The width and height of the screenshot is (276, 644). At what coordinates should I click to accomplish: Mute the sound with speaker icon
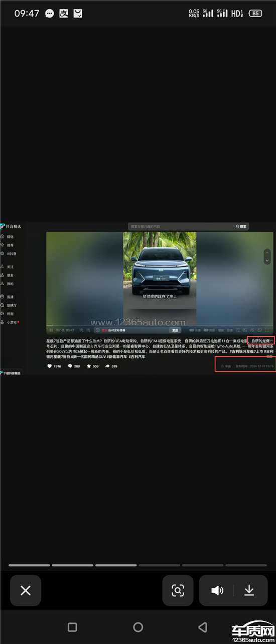click(x=217, y=590)
